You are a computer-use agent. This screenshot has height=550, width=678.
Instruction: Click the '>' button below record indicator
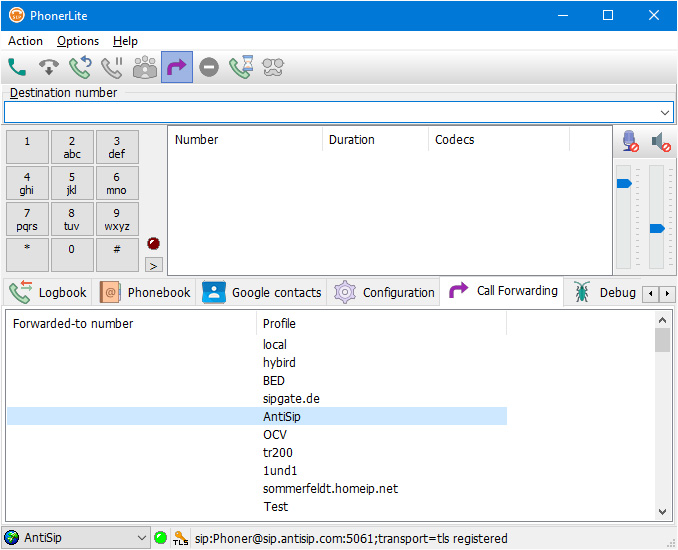[x=154, y=265]
